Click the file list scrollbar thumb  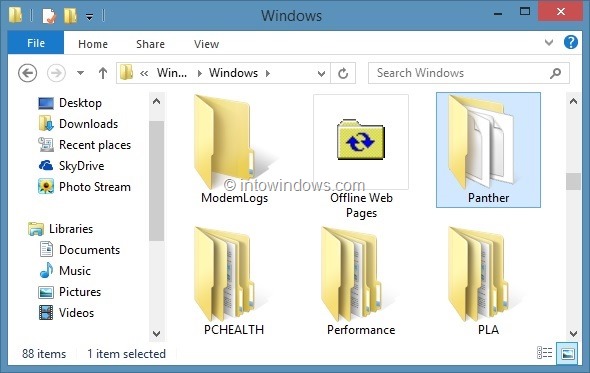tap(573, 181)
